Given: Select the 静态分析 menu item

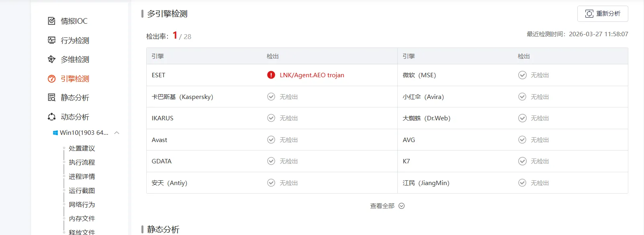Looking at the screenshot, I should tap(75, 98).
